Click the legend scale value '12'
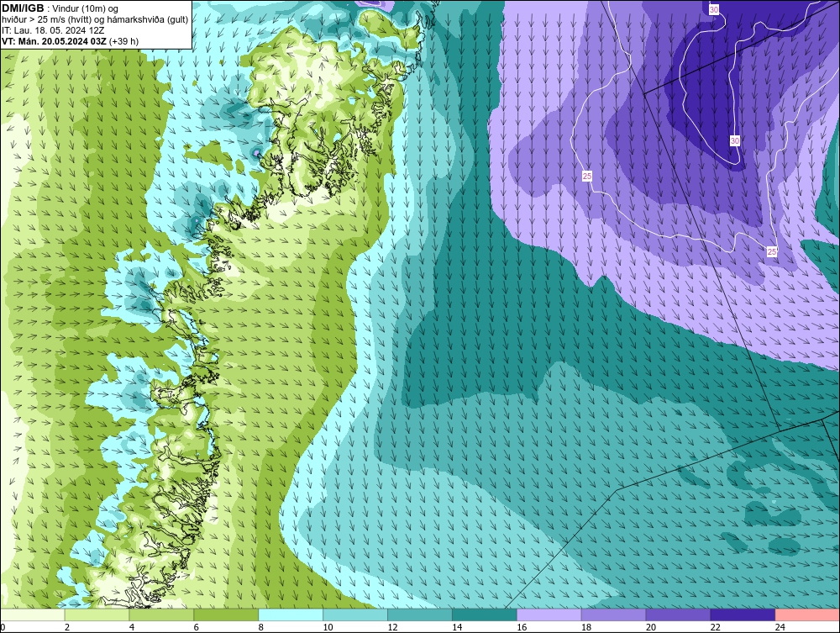840x633 pixels. 392,627
